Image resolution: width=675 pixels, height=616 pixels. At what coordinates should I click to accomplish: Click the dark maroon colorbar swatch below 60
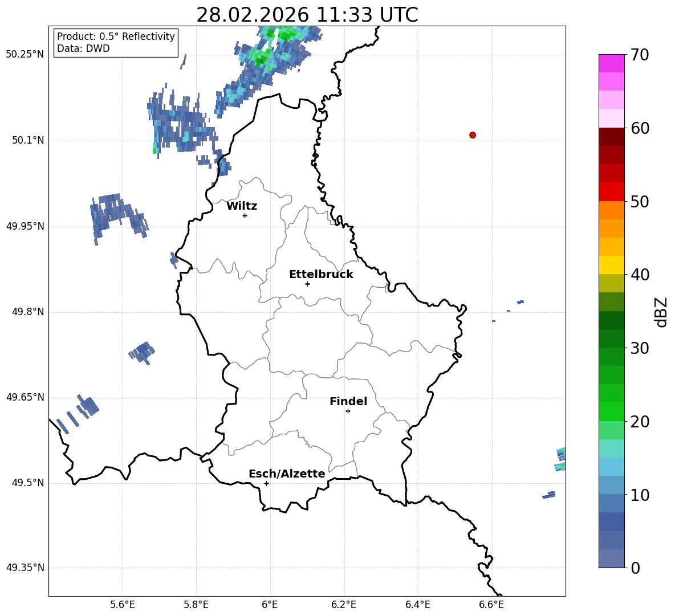pos(612,137)
